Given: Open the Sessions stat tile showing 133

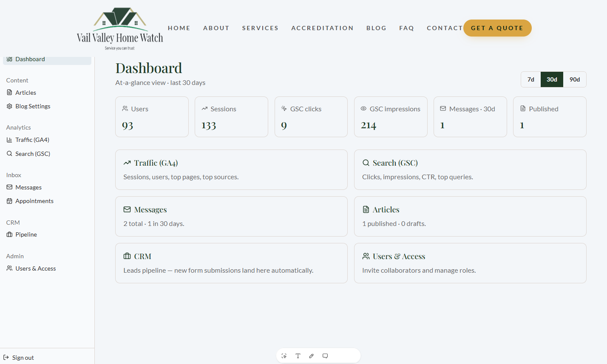Looking at the screenshot, I should pyautogui.click(x=231, y=117).
